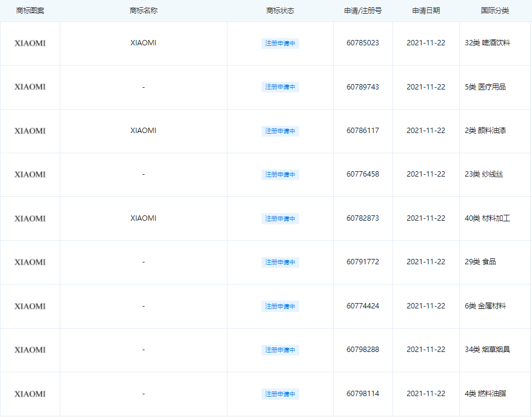The image size is (532, 417).
Task: Click date 2021-11-22 in row 60798114
Action: (426, 394)
